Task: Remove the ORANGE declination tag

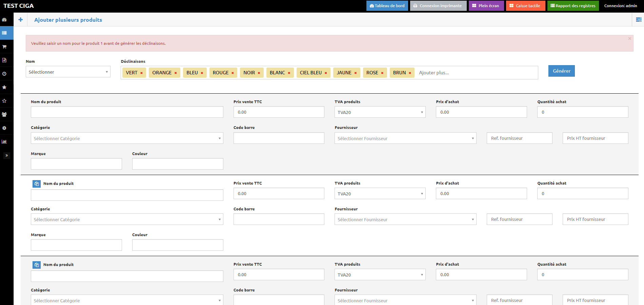Action: 176,73
